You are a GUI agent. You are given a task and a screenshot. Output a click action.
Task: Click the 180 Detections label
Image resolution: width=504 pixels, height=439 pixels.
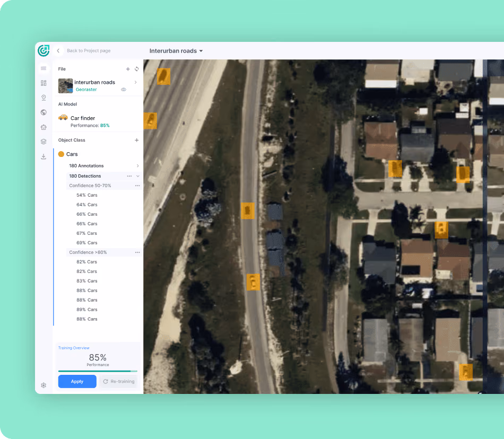[85, 176]
